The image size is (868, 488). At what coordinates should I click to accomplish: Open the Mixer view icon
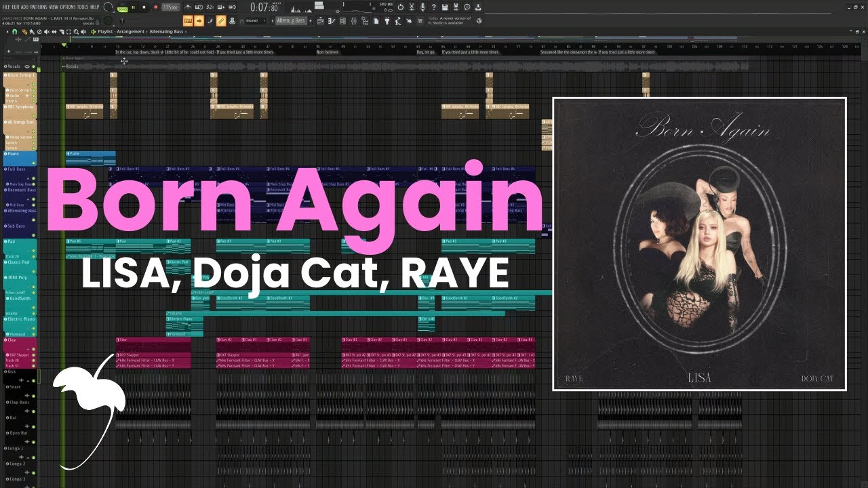point(354,21)
